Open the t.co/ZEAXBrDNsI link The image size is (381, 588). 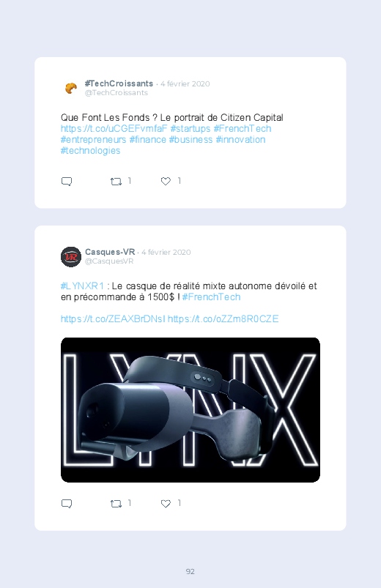pyautogui.click(x=113, y=319)
